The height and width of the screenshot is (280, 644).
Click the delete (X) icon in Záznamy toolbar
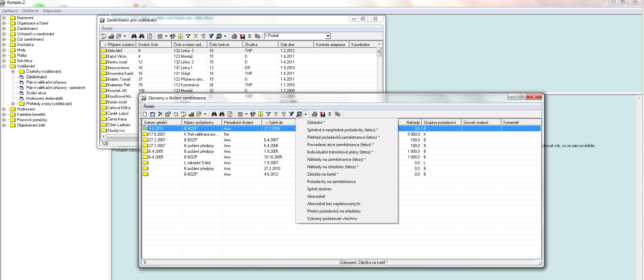160,114
